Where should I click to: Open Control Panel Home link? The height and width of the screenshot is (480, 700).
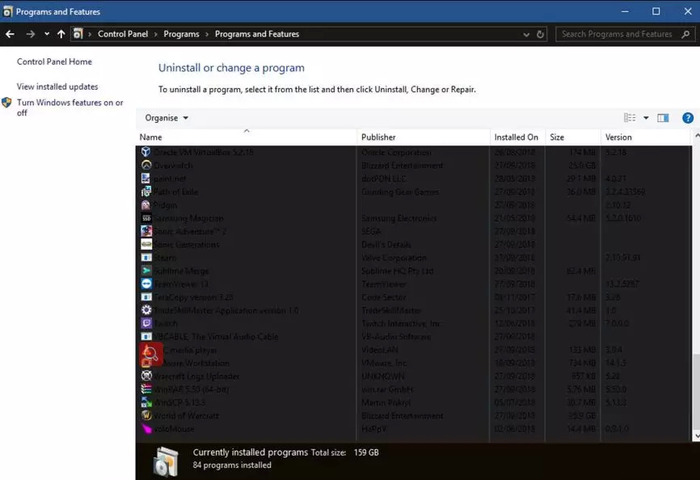[x=54, y=62]
